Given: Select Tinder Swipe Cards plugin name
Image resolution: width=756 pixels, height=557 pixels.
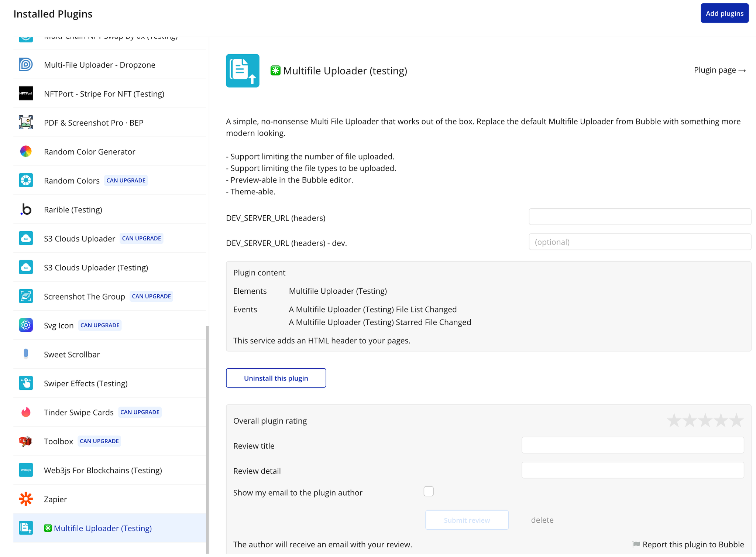Looking at the screenshot, I should pos(79,412).
